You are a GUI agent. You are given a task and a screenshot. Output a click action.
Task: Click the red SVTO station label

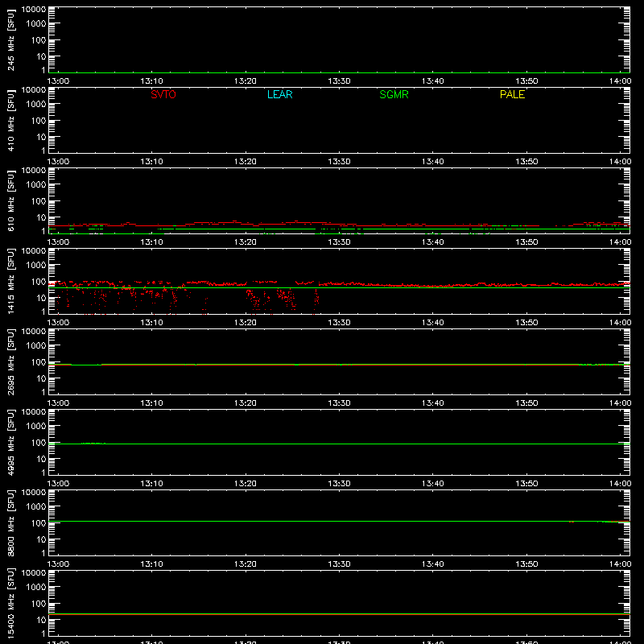163,94
